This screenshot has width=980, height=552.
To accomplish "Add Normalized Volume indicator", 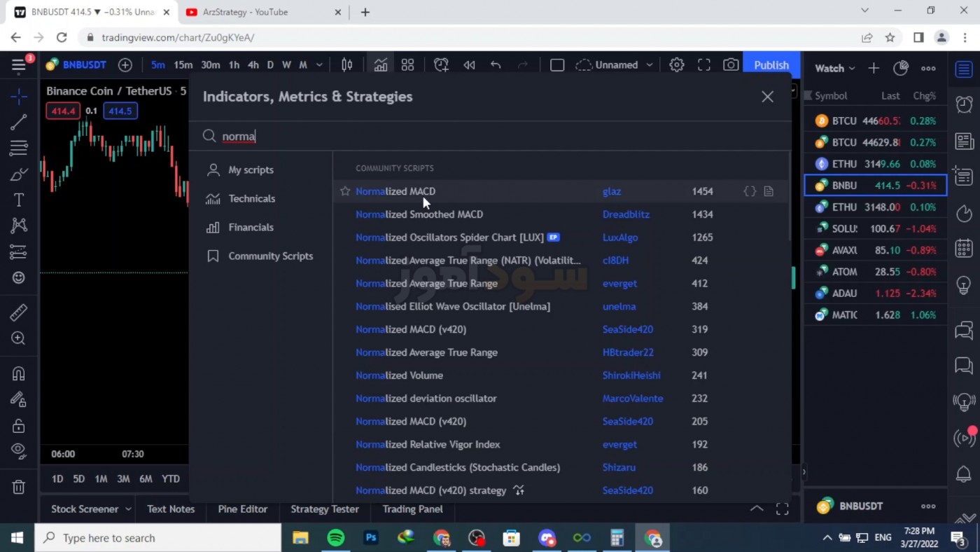I will pos(399,375).
